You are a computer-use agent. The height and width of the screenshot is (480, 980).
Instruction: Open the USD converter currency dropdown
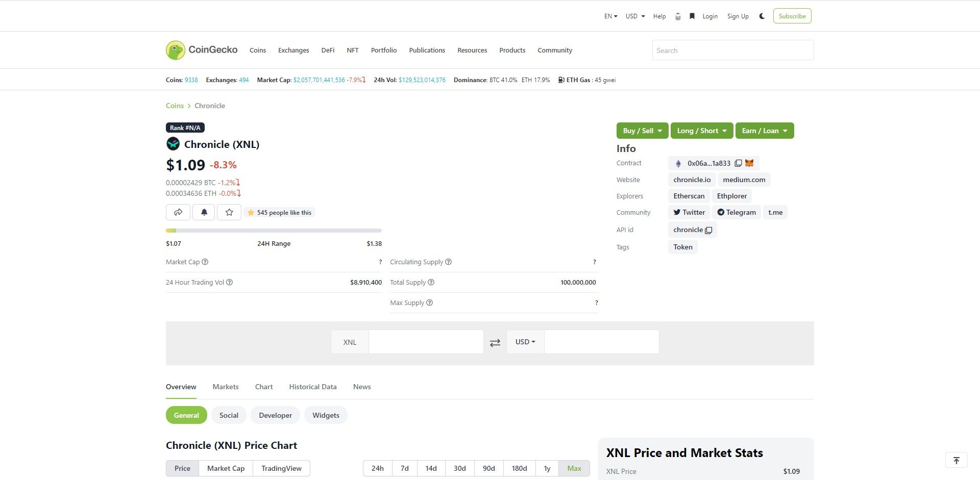[525, 342]
